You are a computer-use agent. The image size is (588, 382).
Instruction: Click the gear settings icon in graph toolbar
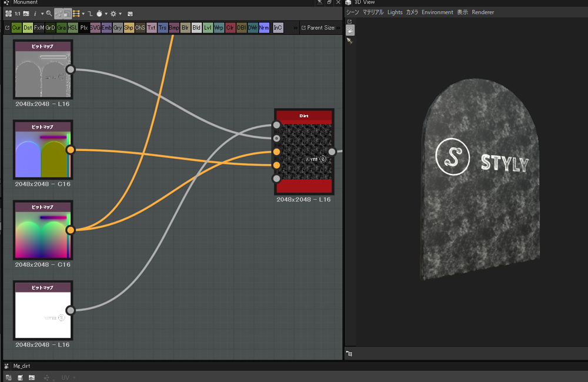(x=113, y=14)
